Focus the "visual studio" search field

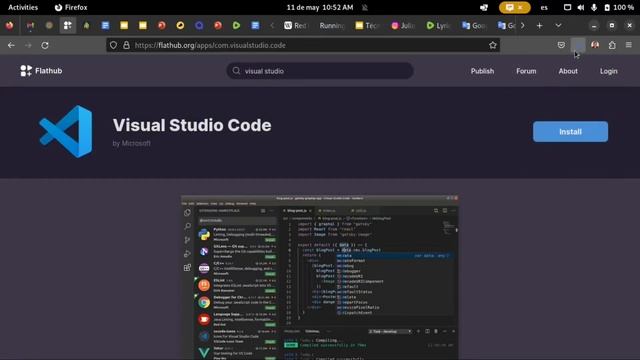tap(320, 71)
